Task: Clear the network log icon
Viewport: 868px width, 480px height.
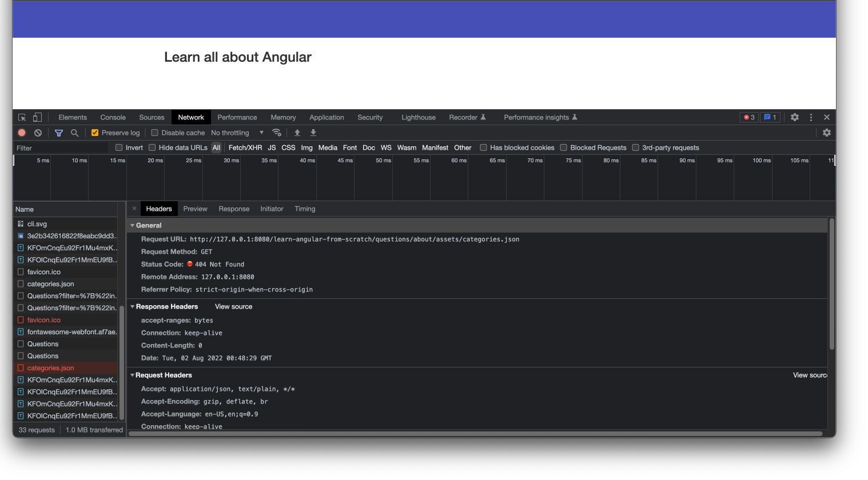Action: (x=38, y=133)
